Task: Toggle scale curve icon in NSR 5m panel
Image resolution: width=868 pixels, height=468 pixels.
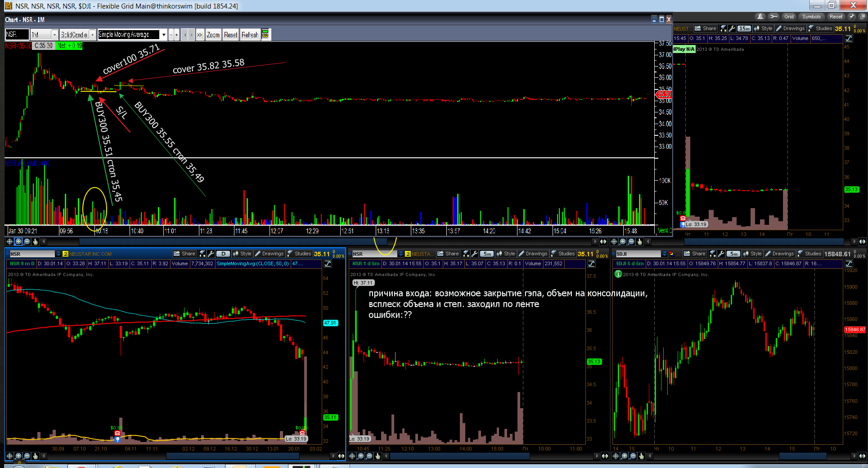Action: (x=591, y=264)
